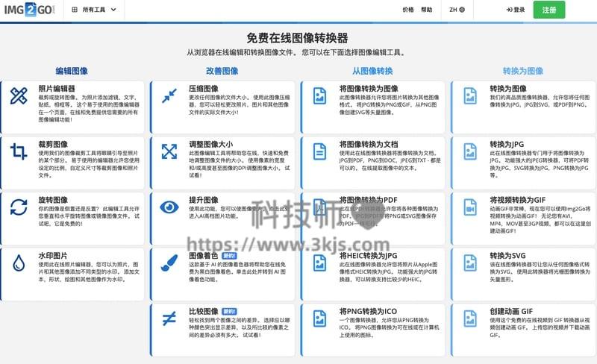The image size is (597, 364).
Task: Click the 免费在线图像转换器 page heading
Action: tap(297, 38)
